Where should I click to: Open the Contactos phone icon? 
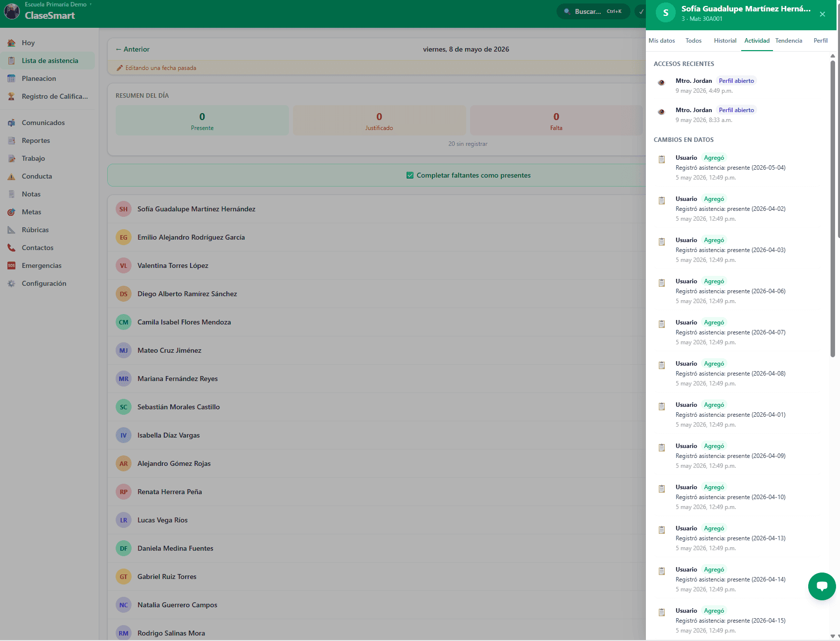click(x=11, y=248)
